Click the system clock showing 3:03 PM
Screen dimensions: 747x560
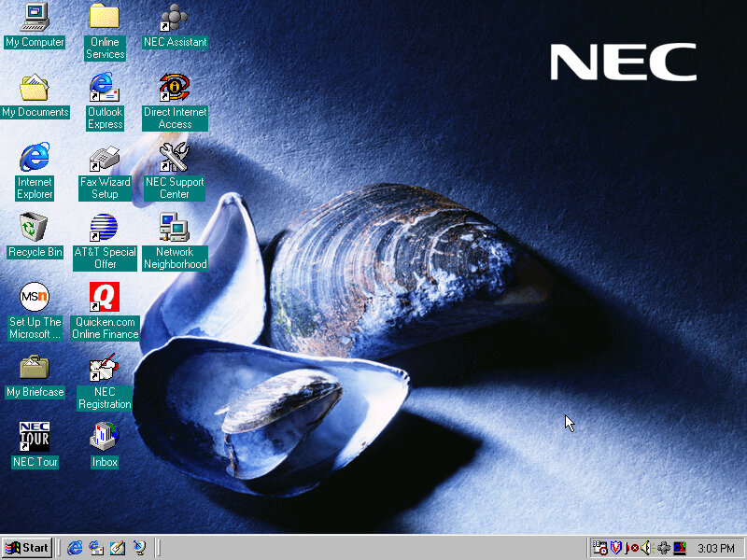[716, 548]
